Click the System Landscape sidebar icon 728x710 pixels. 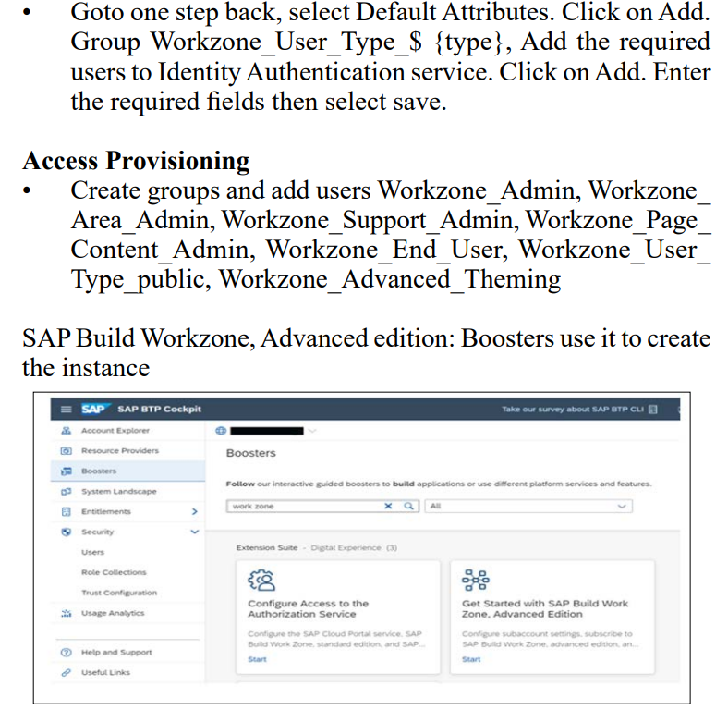tap(67, 492)
